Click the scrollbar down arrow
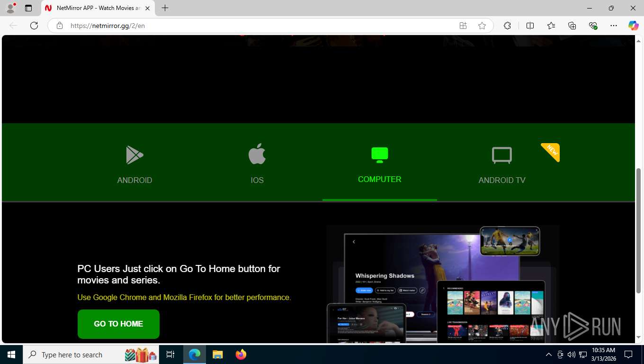This screenshot has width=644, height=364. click(x=639, y=337)
